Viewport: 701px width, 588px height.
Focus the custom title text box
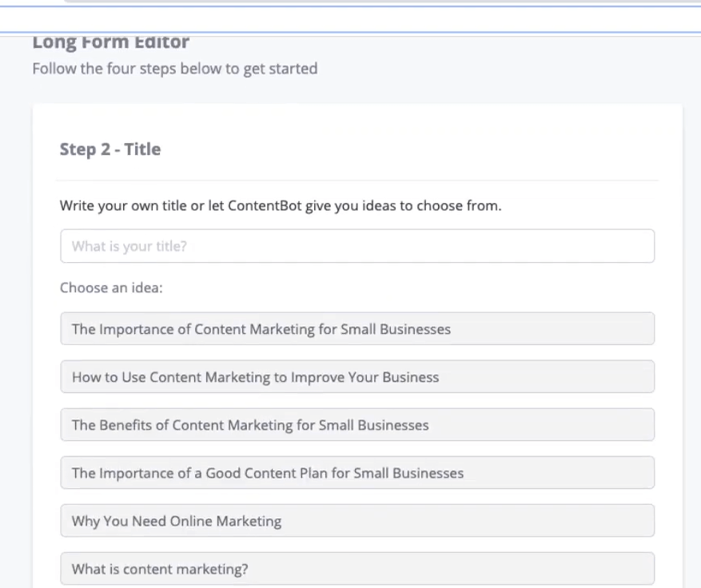[357, 246]
